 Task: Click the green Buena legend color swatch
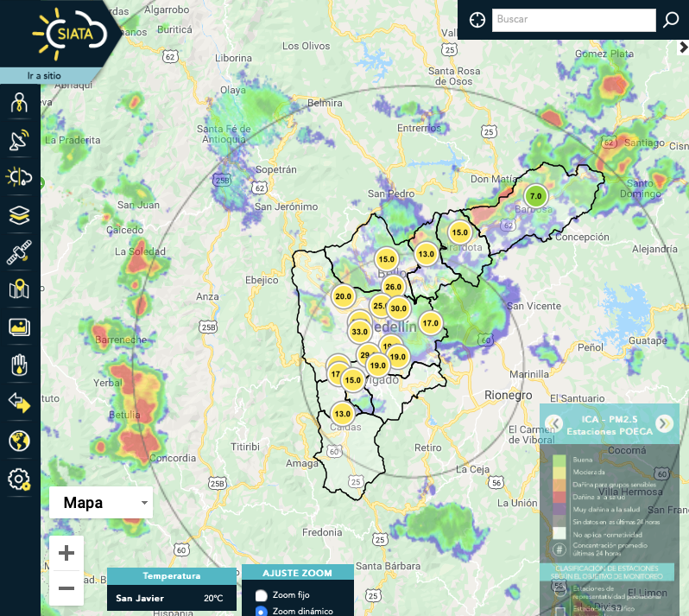coord(559,460)
